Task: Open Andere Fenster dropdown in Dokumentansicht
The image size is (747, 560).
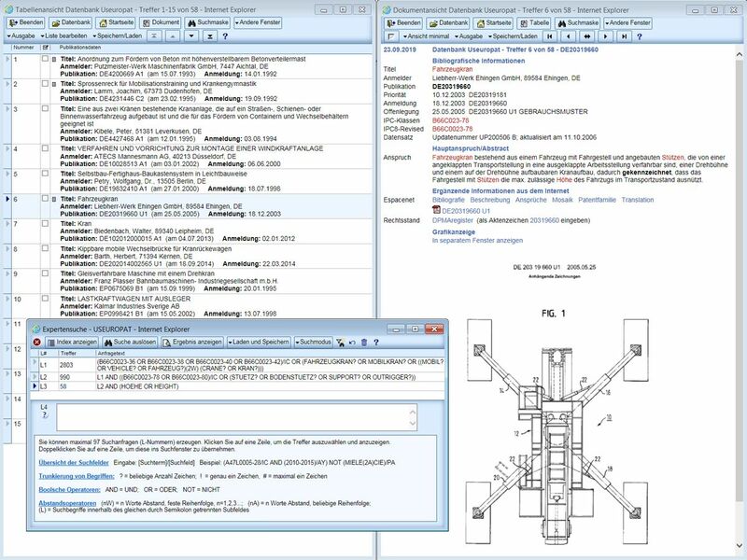Action: [627, 22]
